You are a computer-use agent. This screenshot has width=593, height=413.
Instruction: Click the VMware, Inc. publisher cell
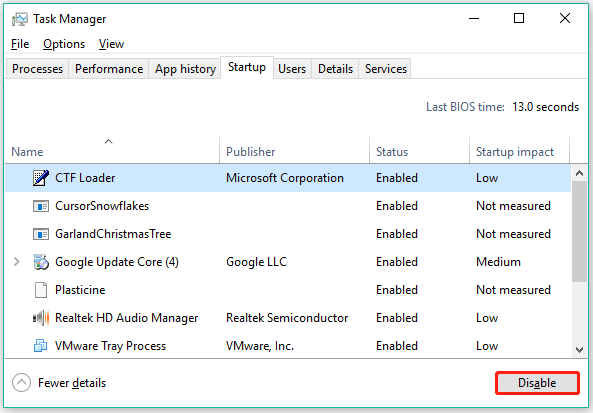pos(260,346)
